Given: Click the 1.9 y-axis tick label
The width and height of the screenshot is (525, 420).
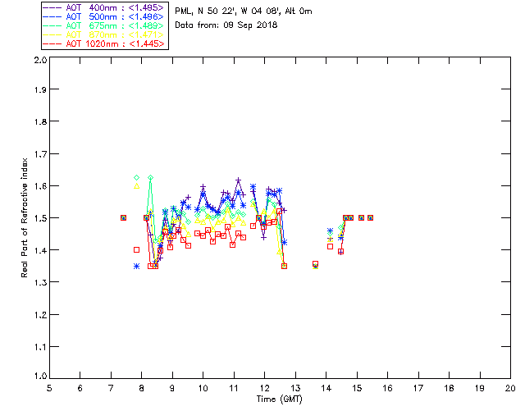Looking at the screenshot, I should [x=40, y=89].
